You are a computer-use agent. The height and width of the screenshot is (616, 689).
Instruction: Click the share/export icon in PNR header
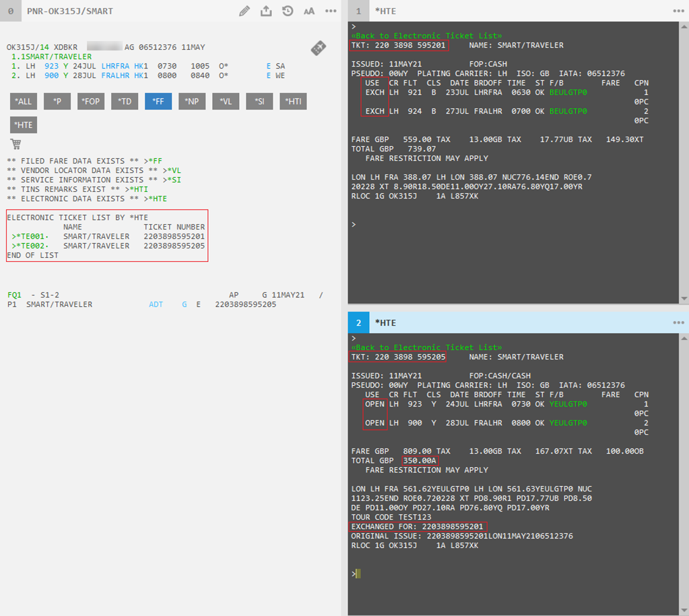click(266, 11)
